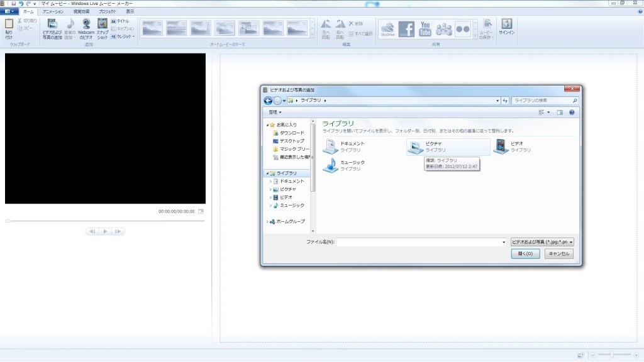Collapse the Favorites (お気に入り) tree node
Screen dimensions: 644x362
coord(267,125)
